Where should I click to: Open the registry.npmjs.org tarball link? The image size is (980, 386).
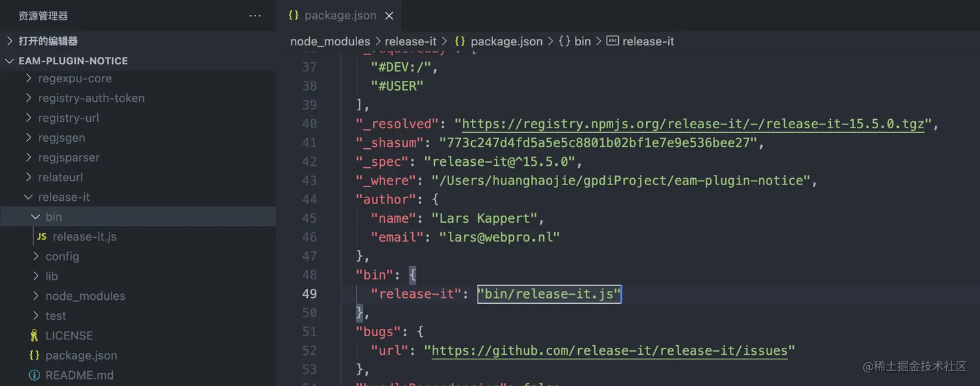pos(693,124)
